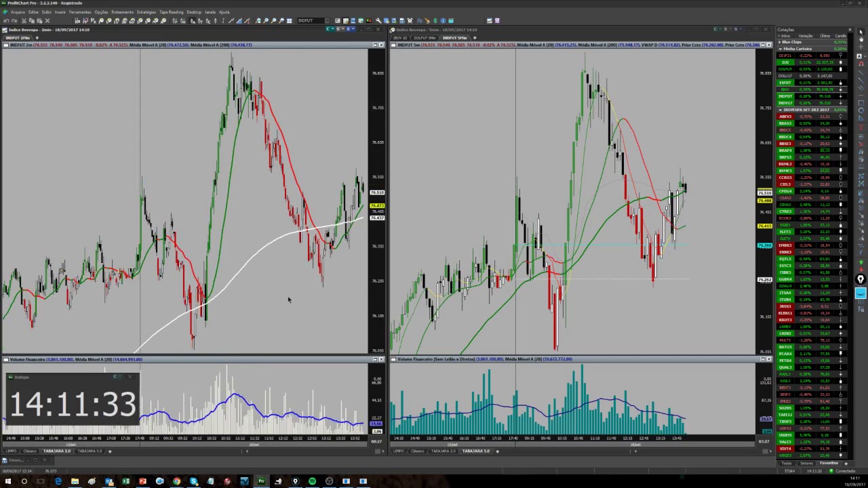Select INDFUT 2Min tab in left chart
868x488 pixels.
[18, 37]
